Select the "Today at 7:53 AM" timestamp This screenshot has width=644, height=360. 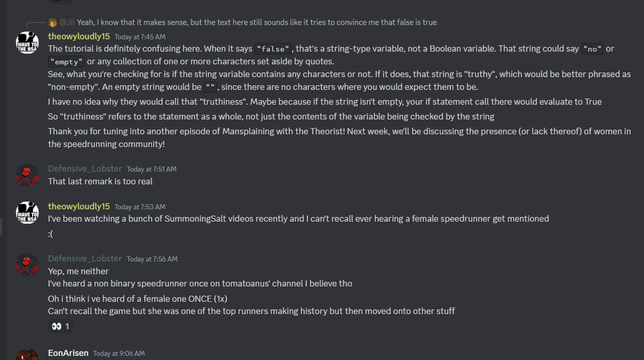[x=140, y=207]
